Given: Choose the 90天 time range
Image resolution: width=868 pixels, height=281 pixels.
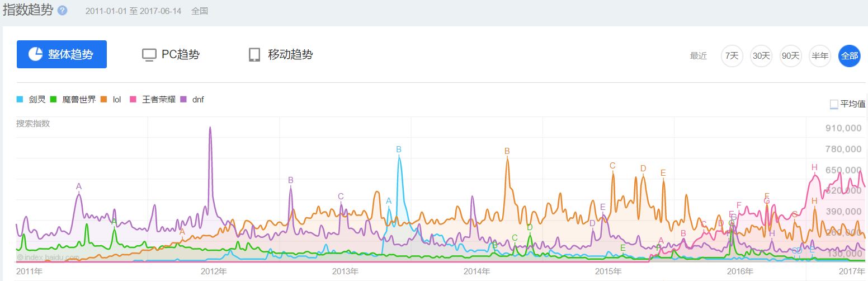Looking at the screenshot, I should [x=791, y=56].
